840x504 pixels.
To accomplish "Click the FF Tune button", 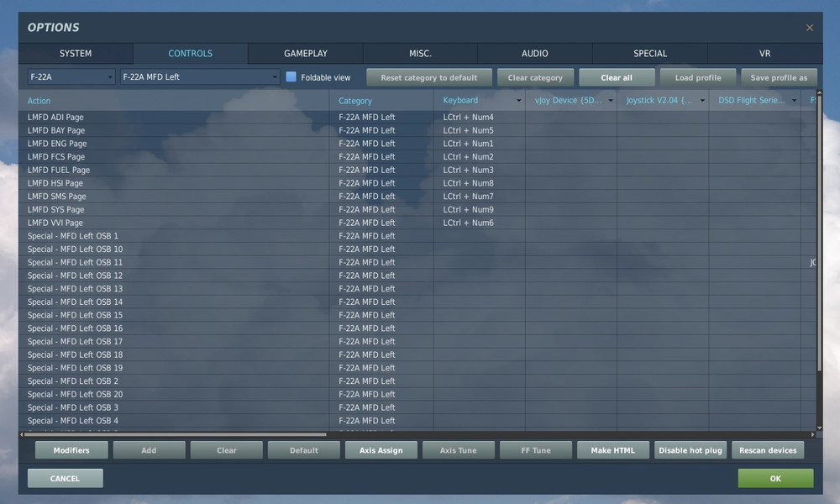I will (x=536, y=450).
